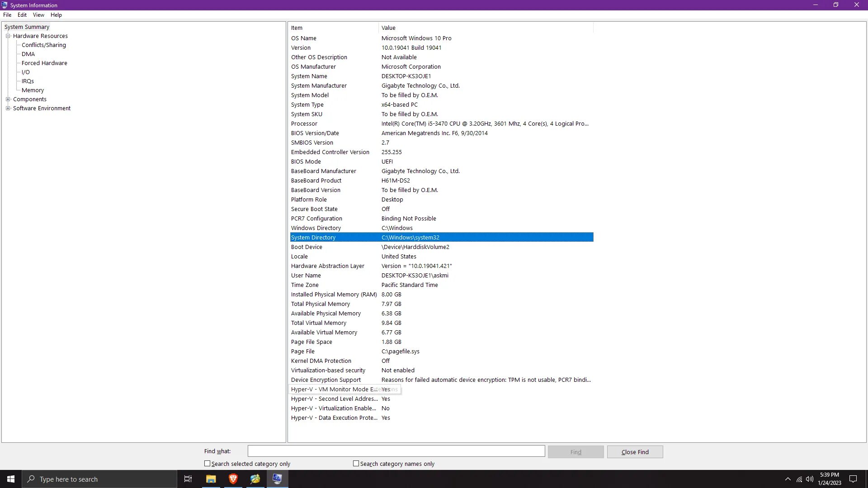
Task: Expand the Software Environment tree node
Action: [x=8, y=108]
